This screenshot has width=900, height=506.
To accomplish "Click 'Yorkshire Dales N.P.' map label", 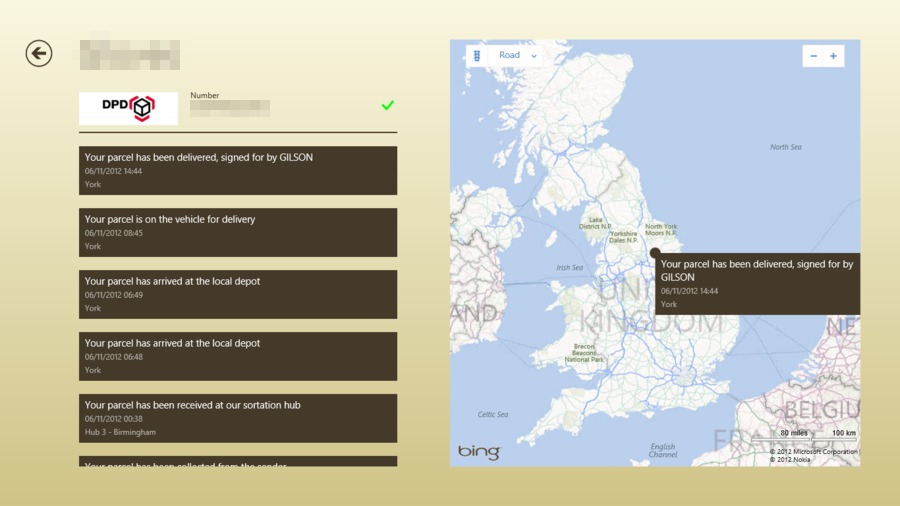I will point(624,237).
